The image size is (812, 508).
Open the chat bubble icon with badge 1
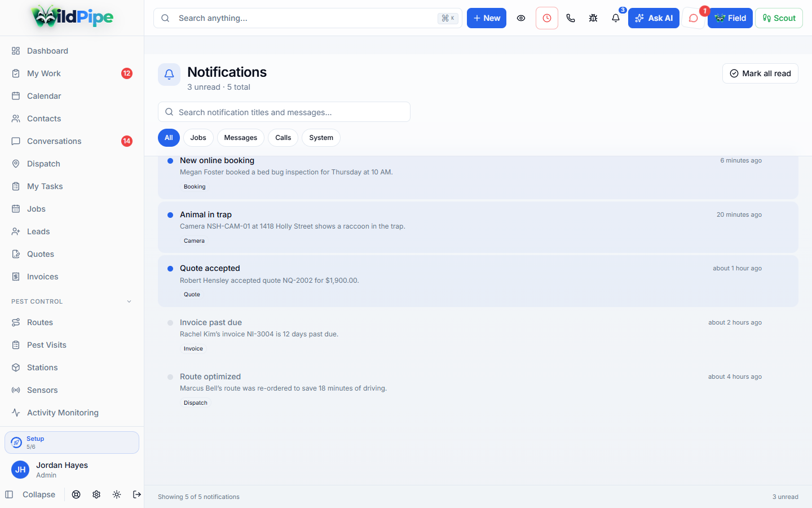pyautogui.click(x=694, y=18)
